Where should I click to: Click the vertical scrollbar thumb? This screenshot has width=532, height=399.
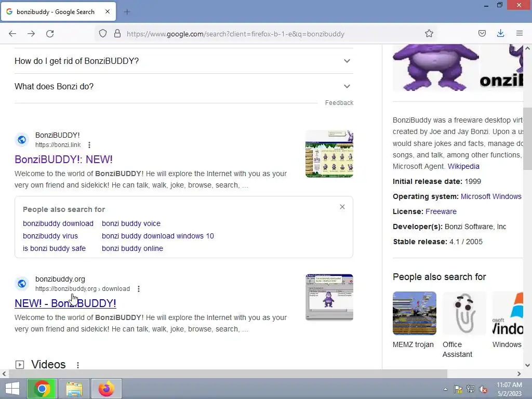(x=527, y=138)
